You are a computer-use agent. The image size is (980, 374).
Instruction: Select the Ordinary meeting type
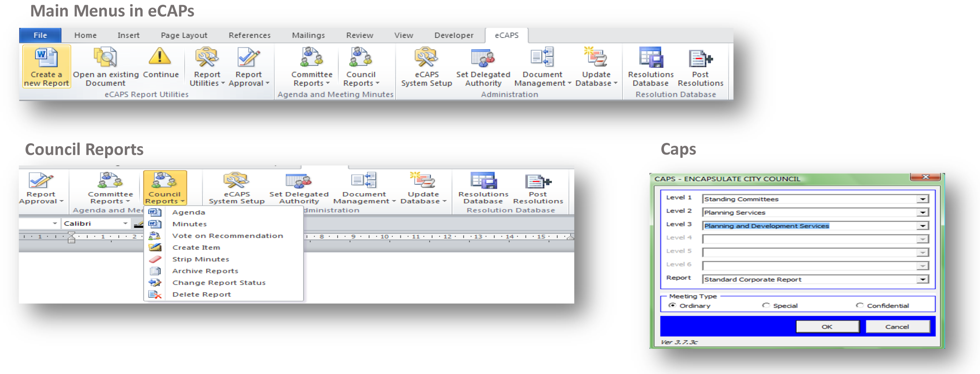click(x=672, y=305)
